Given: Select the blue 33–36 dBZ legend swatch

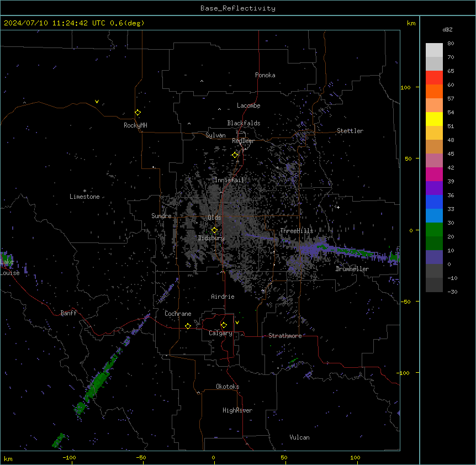Looking at the screenshot, I should coord(434,202).
